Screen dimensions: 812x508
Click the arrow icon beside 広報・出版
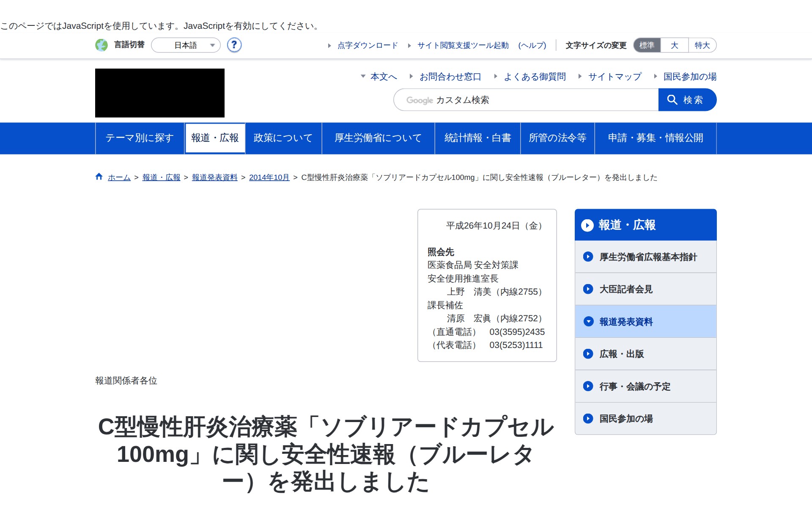point(588,354)
